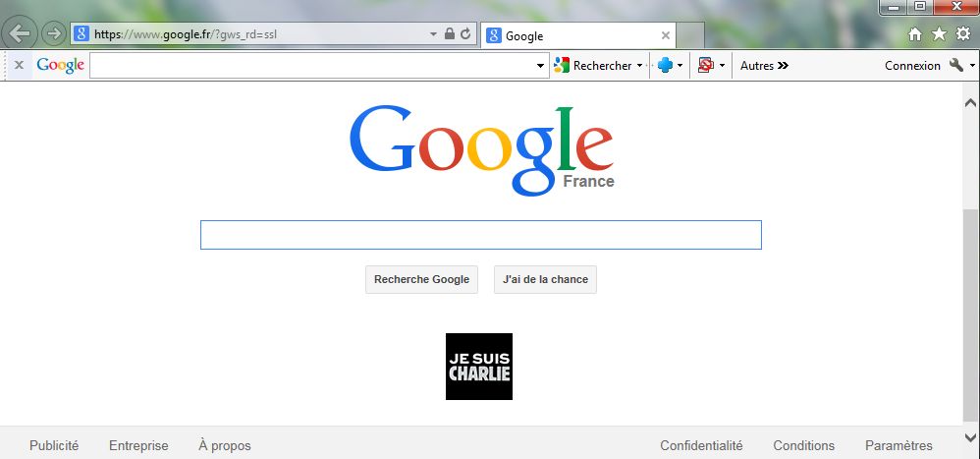Expand the popup blocker dropdown arrow
980x459 pixels.
(x=722, y=66)
